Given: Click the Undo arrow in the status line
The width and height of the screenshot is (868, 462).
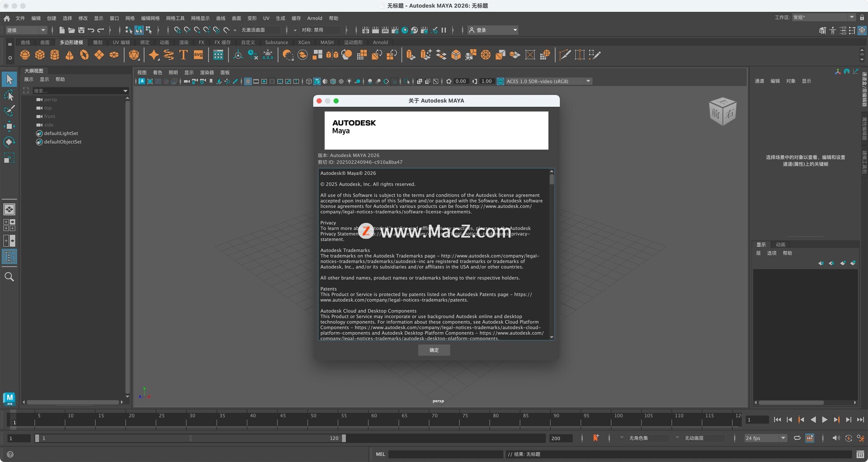Looking at the screenshot, I should [91, 30].
